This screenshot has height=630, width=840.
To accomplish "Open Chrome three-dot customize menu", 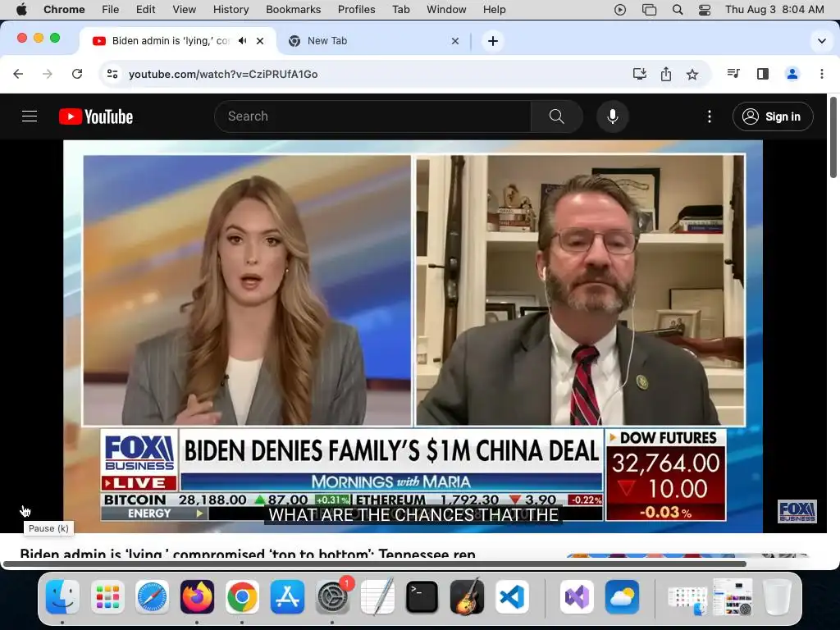I will 822,74.
